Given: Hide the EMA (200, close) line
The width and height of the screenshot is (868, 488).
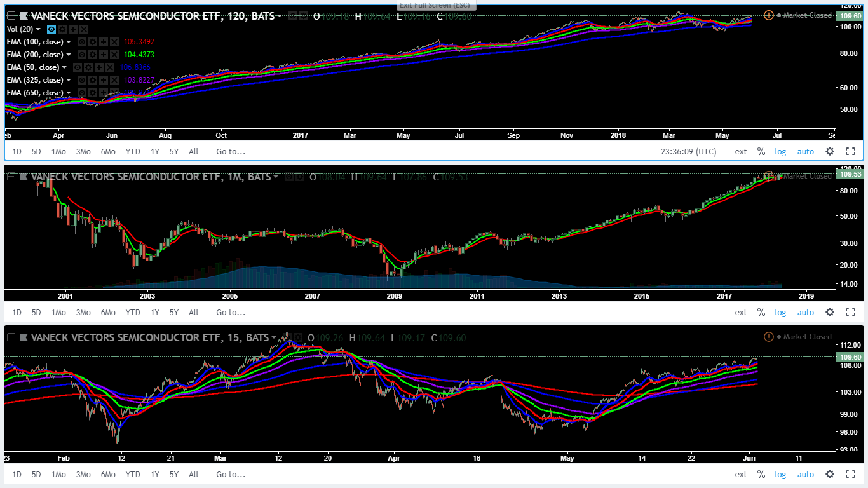Looking at the screenshot, I should 81,55.
